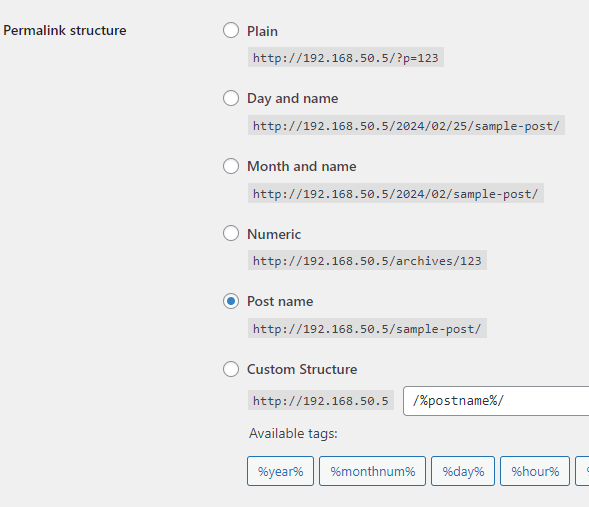Select the Plain permalink radio button
The width and height of the screenshot is (589, 507).
[x=231, y=30]
